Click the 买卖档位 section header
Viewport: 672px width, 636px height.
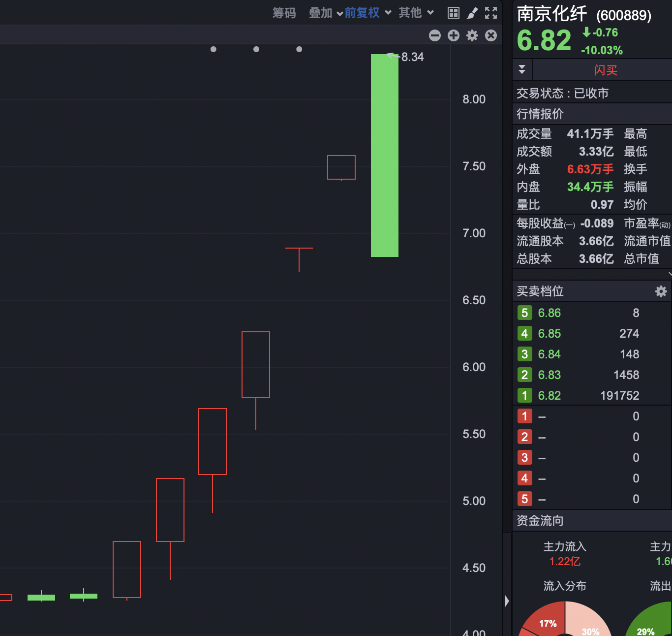592,291
